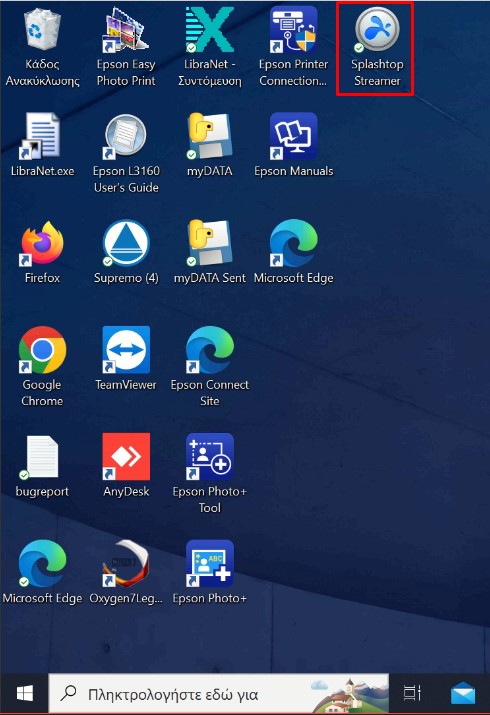Click the taskbar search box
This screenshot has height=715, width=490.
[219, 694]
